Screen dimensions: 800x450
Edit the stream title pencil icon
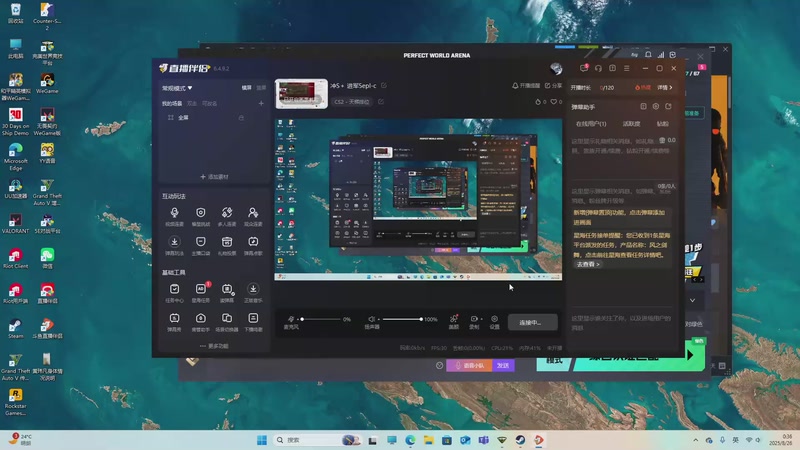tap(384, 85)
